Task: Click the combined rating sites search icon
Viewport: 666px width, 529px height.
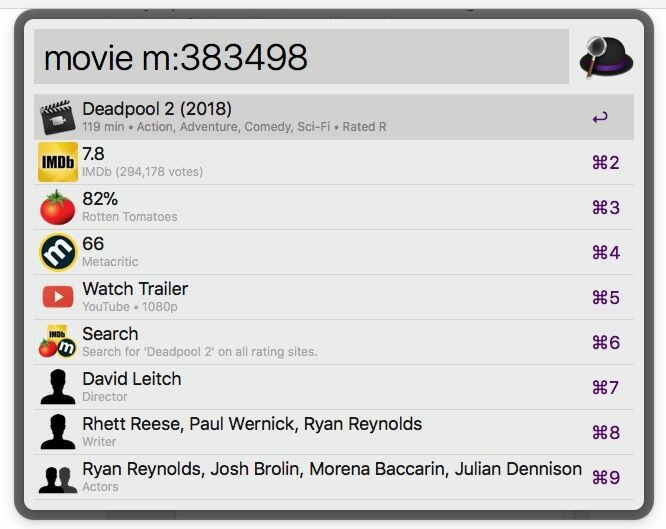Action: pos(57,342)
